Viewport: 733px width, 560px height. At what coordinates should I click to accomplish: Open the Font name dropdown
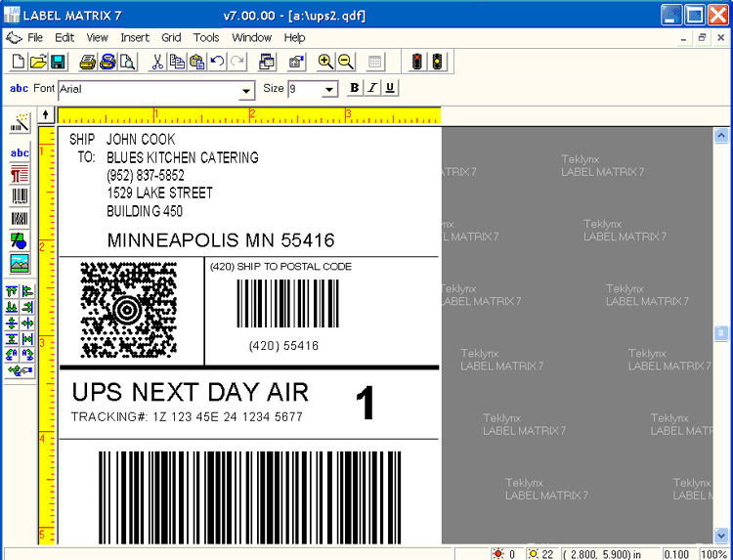[247, 90]
